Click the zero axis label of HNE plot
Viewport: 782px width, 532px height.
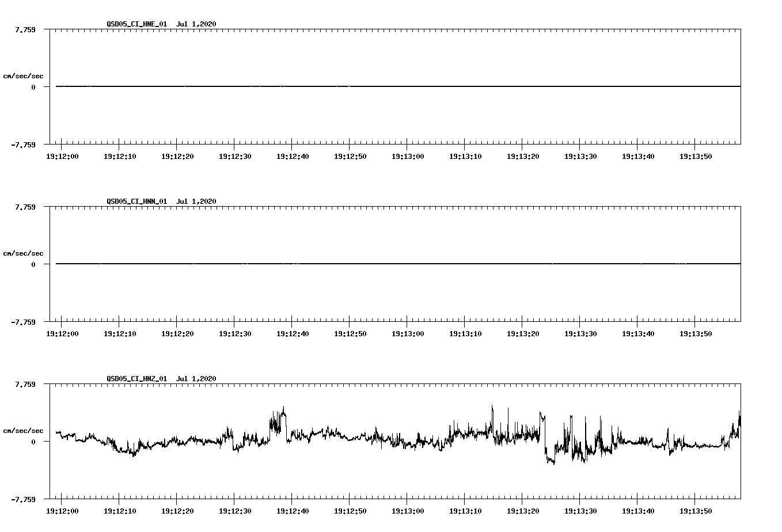[x=33, y=87]
